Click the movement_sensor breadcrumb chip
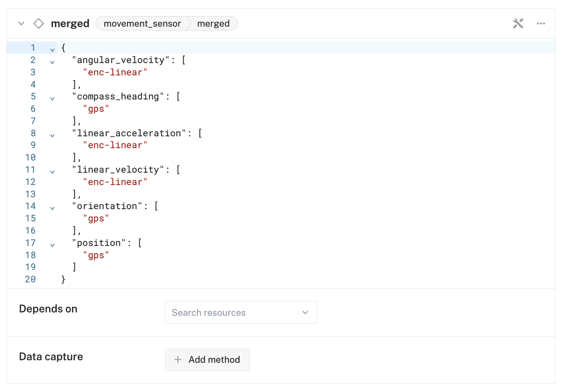Screen dimensions: 562x392 pyautogui.click(x=142, y=23)
